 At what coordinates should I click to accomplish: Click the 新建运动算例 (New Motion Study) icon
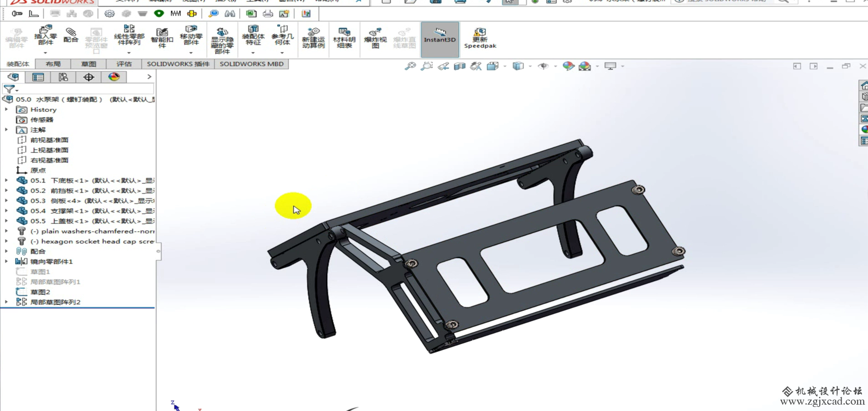[313, 37]
